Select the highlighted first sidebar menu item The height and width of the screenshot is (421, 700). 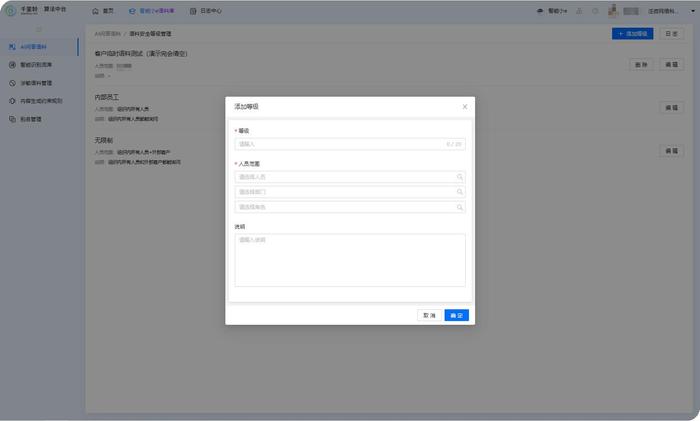click(x=39, y=47)
